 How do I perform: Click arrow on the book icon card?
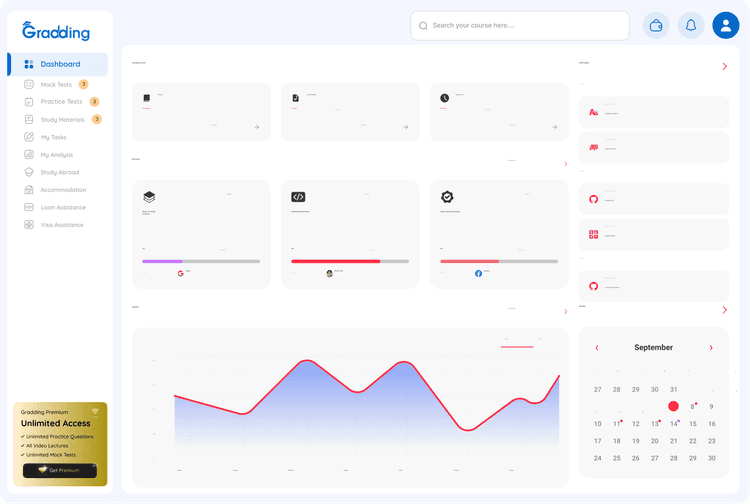(257, 127)
